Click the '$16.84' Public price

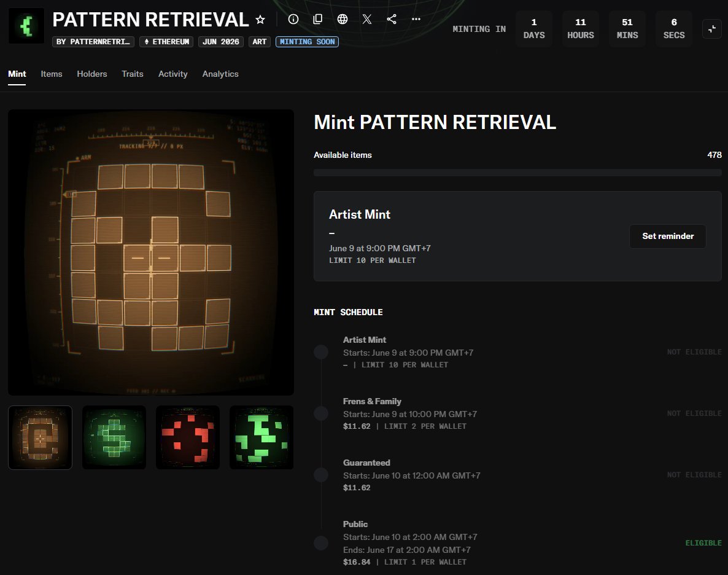357,562
